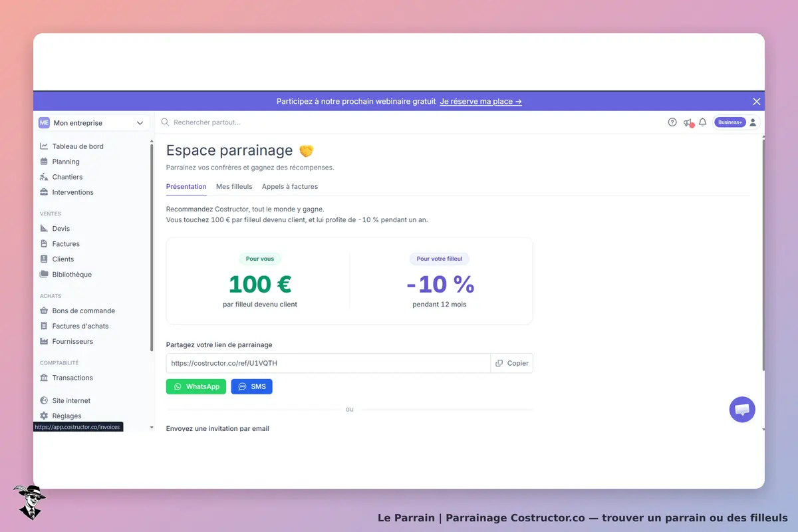Click the Fournisseurs truck icon

click(x=44, y=341)
